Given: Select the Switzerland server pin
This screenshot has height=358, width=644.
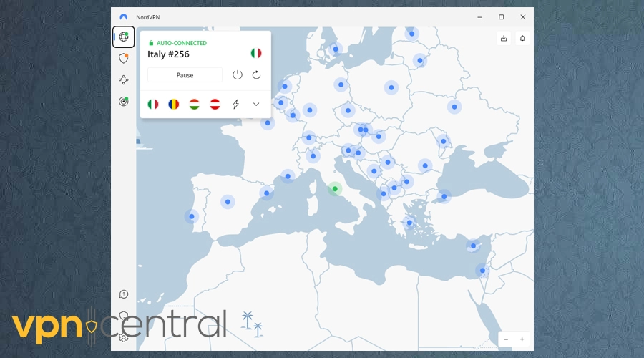Looking at the screenshot, I should (309, 138).
